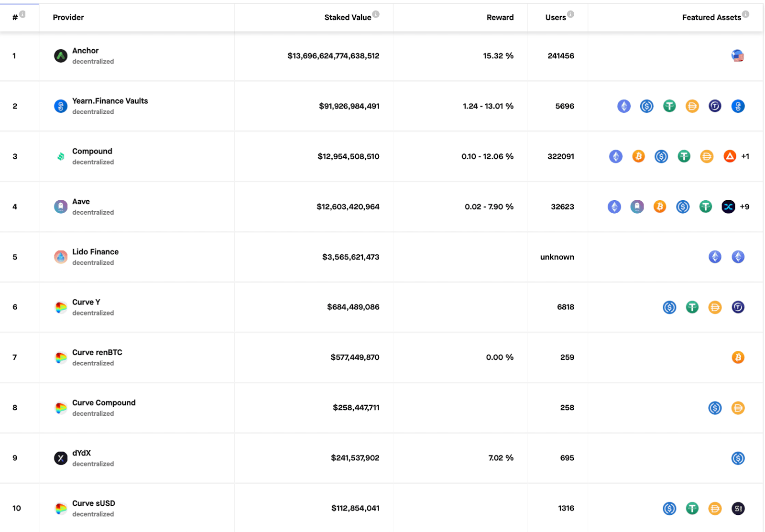This screenshot has width=765, height=532.
Task: Expand the +9 additional assets in Aave row
Action: [744, 206]
